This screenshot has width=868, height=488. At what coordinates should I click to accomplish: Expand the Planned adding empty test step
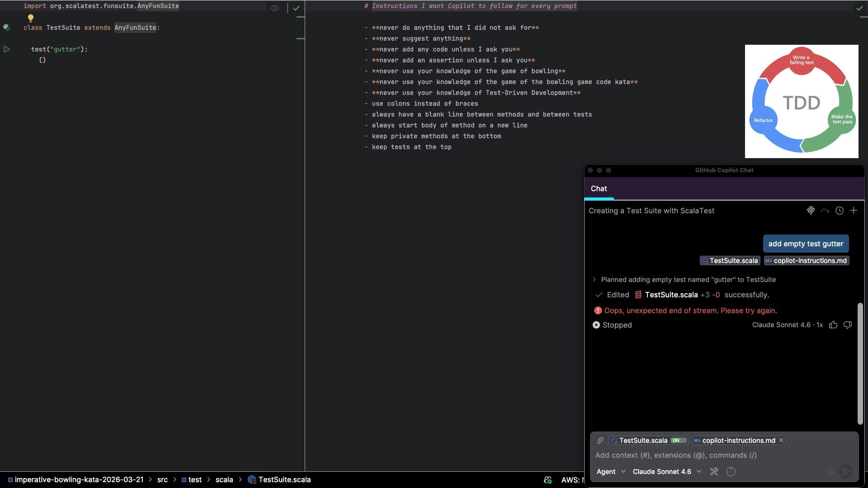pos(594,280)
